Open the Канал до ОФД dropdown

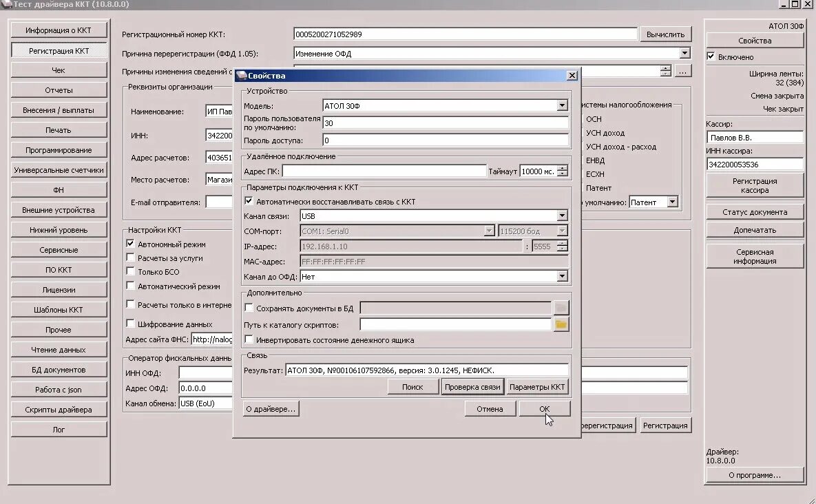pos(562,277)
